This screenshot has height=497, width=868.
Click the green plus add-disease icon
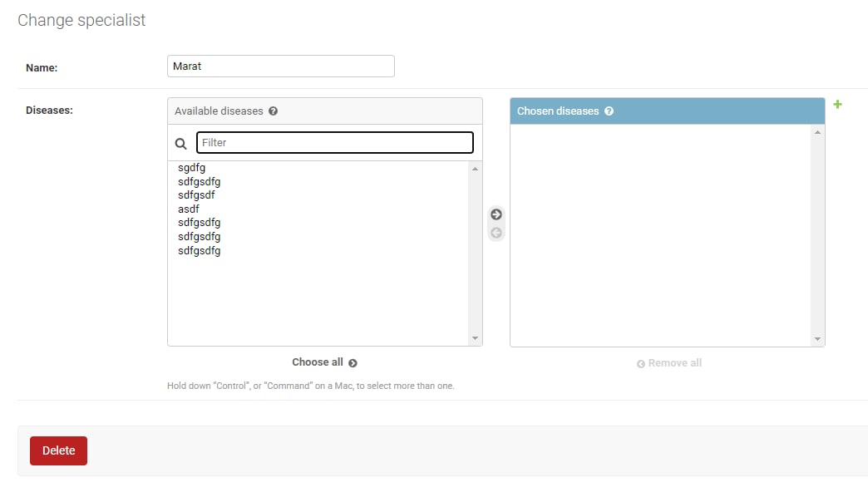point(837,104)
